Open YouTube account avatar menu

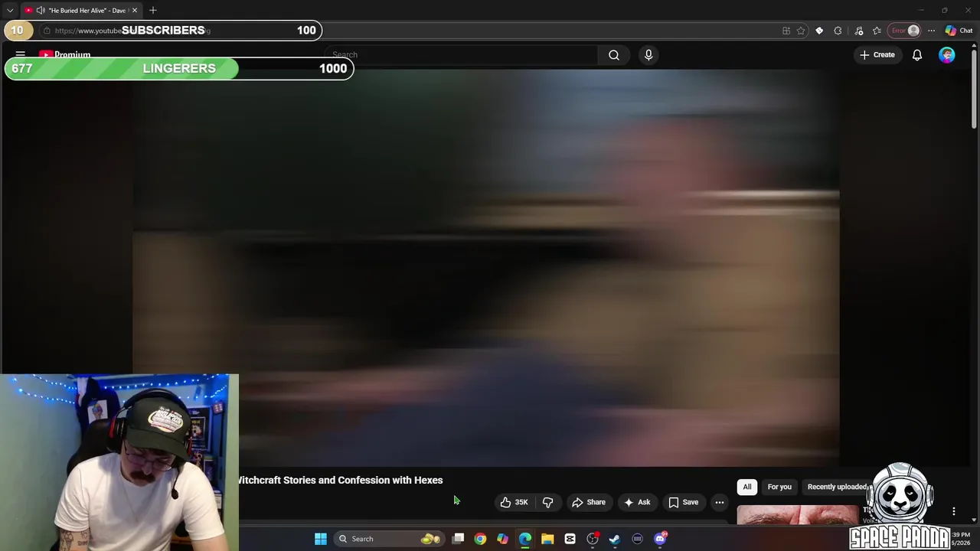point(947,55)
